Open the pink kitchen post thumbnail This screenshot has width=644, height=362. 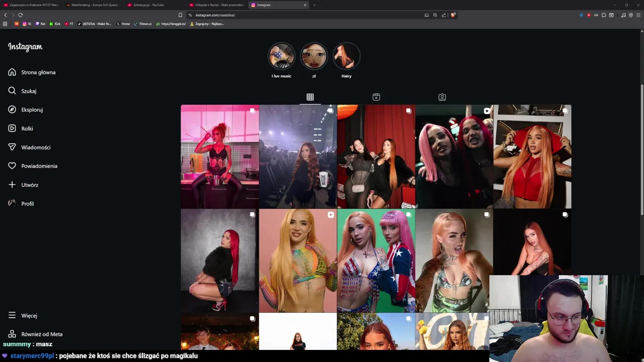pyautogui.click(x=220, y=156)
